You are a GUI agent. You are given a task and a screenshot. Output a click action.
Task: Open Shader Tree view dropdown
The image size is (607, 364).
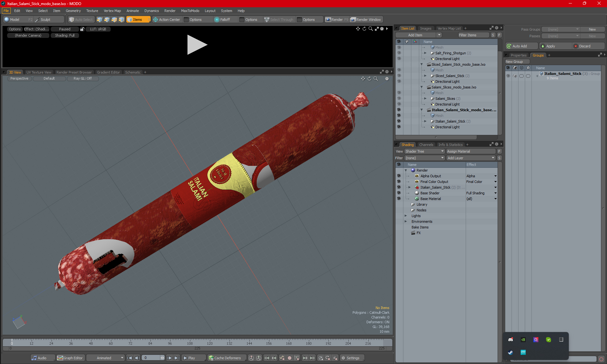click(x=424, y=151)
